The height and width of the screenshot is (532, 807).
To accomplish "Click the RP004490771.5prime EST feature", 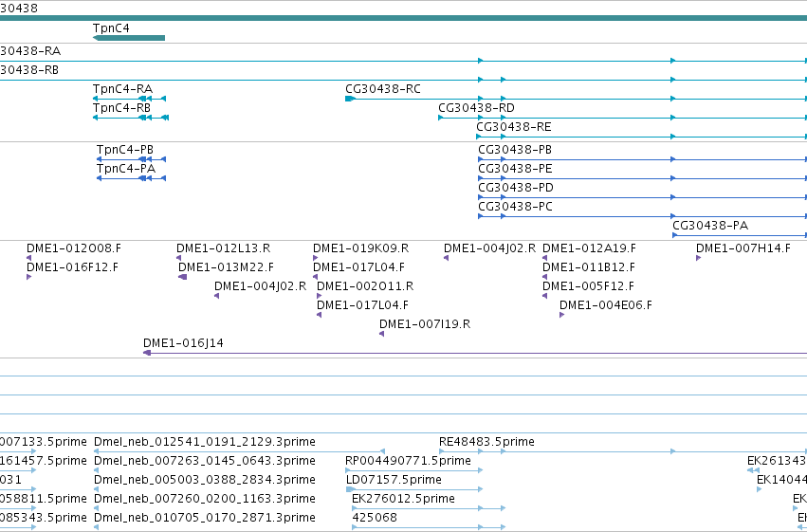I will click(414, 470).
